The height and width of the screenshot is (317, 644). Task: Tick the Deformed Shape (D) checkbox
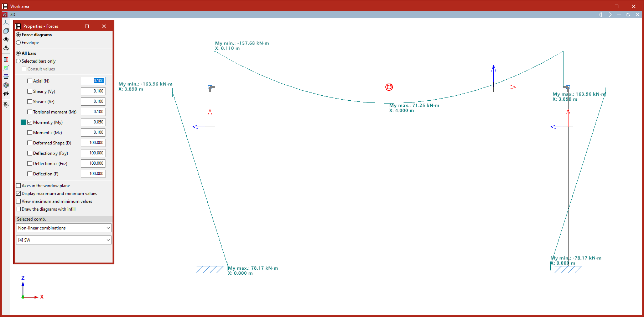[x=30, y=143]
